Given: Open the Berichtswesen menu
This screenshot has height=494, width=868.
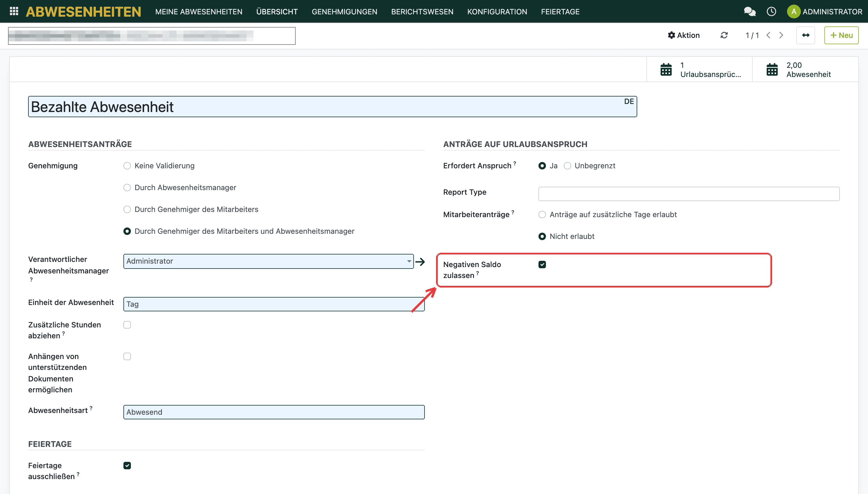Looking at the screenshot, I should click(422, 11).
